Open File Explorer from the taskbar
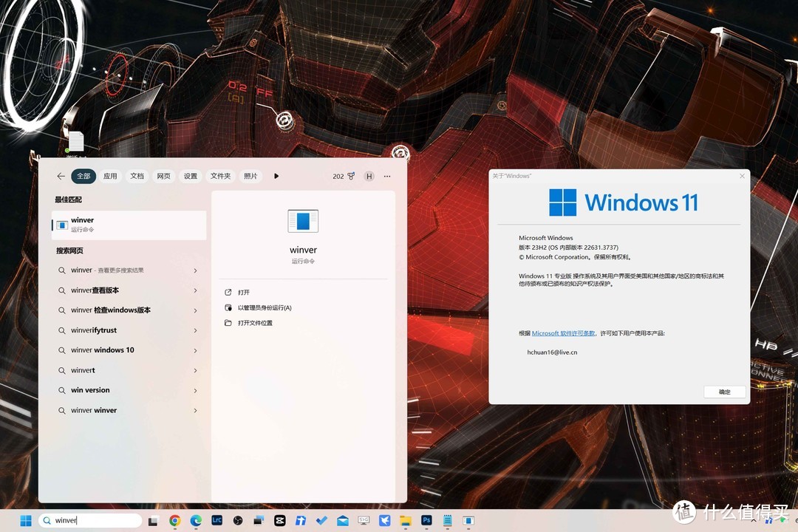This screenshot has height=532, width=798. 406,522
